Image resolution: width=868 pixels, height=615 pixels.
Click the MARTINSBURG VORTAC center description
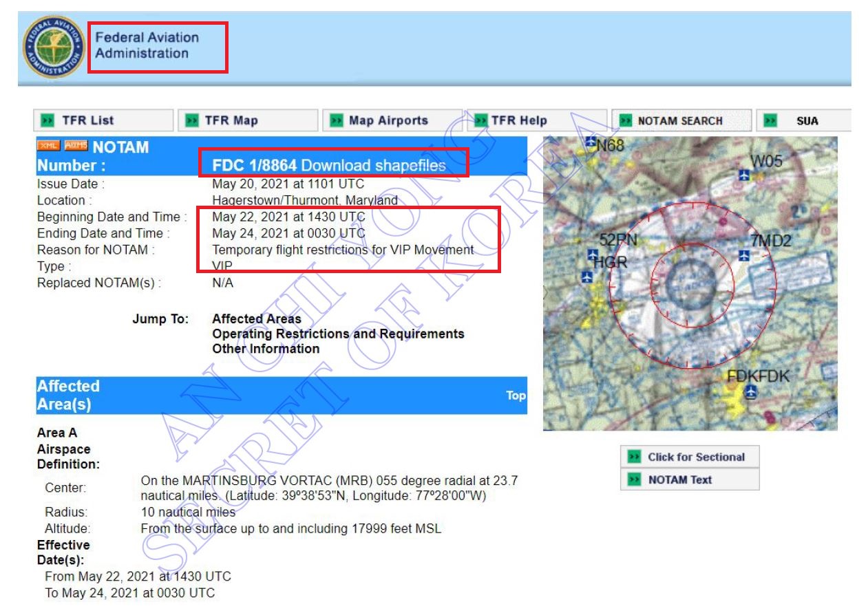pyautogui.click(x=329, y=488)
